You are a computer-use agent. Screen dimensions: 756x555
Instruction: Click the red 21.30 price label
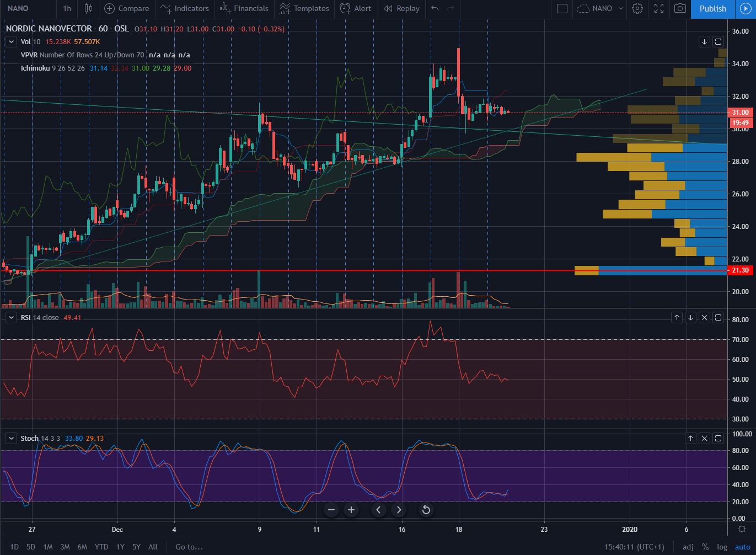point(739,270)
